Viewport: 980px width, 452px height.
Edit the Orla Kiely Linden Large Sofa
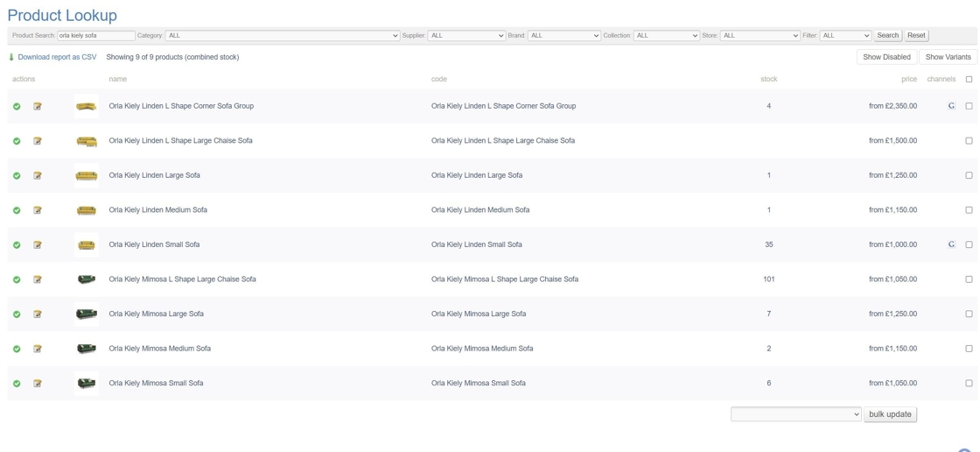(x=38, y=176)
